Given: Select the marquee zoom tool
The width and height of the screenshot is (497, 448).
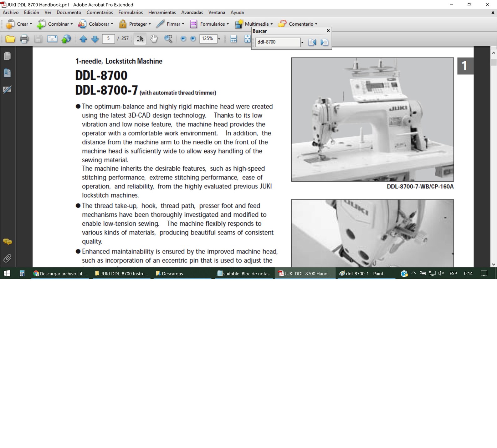Looking at the screenshot, I should pos(168,39).
